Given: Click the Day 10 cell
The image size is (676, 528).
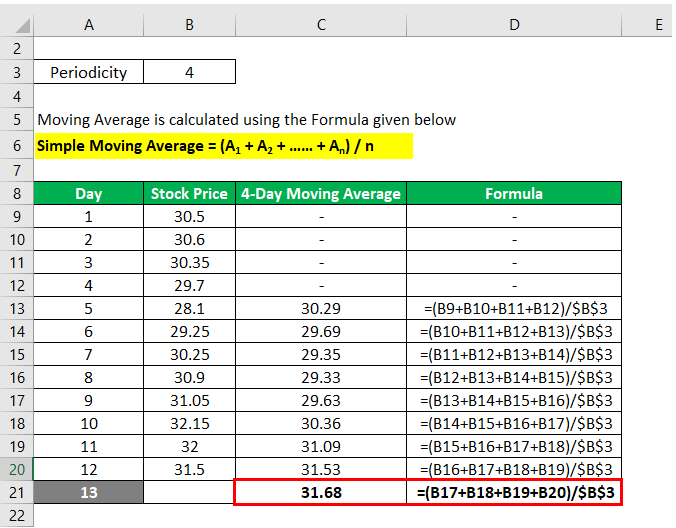Looking at the screenshot, I should pyautogui.click(x=88, y=423).
